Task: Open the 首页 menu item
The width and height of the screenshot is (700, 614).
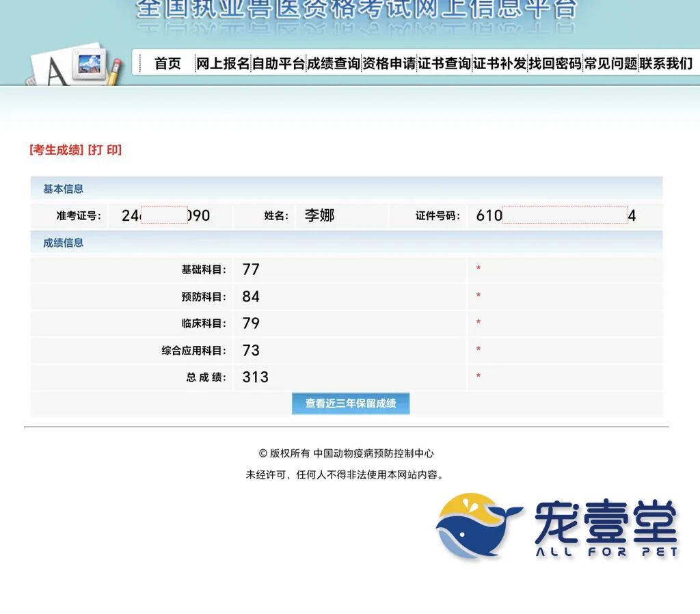Action: pos(168,64)
